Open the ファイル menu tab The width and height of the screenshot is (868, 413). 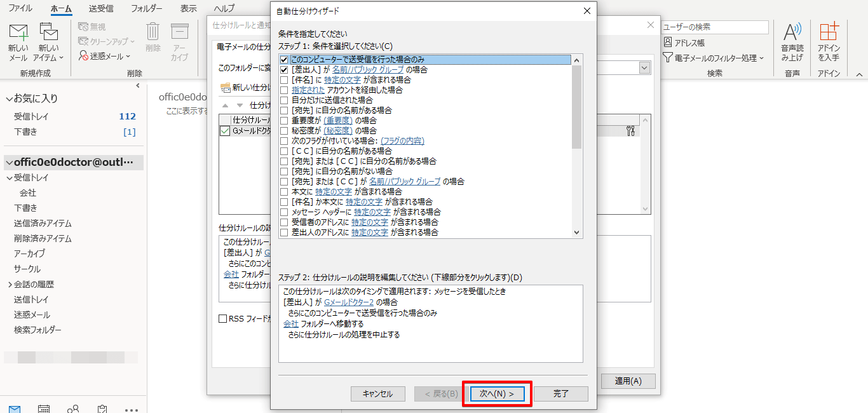pos(20,8)
